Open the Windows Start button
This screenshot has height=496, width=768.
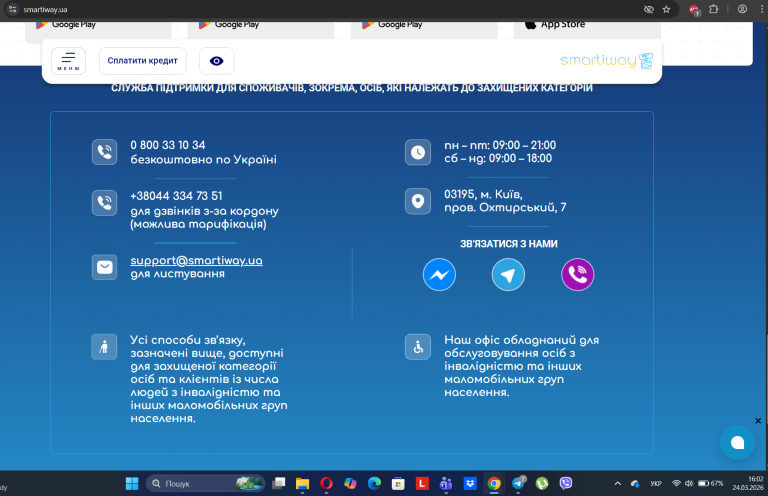click(x=132, y=484)
